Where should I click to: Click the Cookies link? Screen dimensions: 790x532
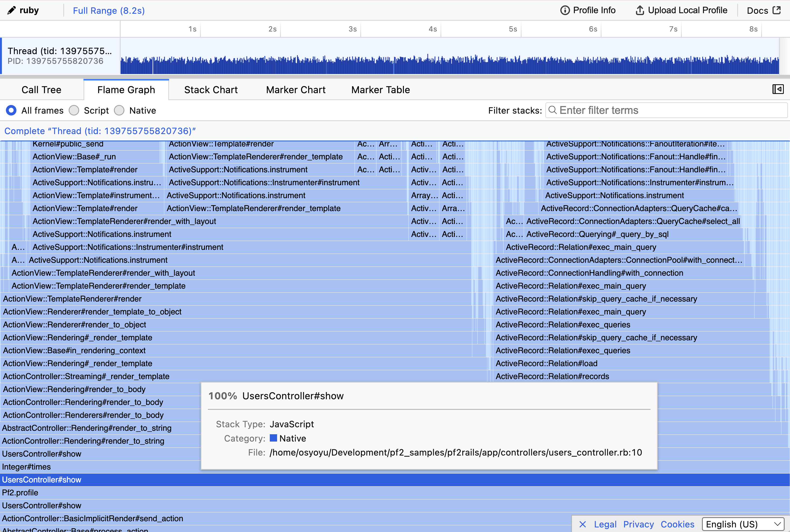click(677, 524)
